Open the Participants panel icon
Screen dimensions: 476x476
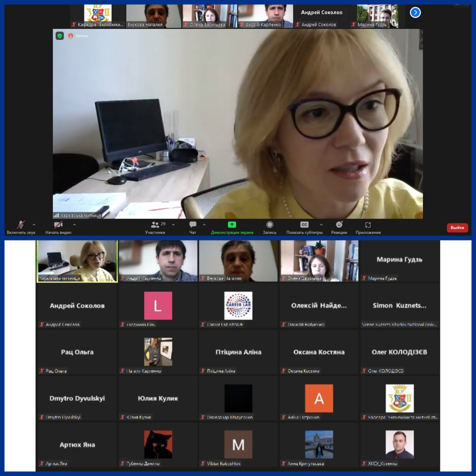point(155,225)
